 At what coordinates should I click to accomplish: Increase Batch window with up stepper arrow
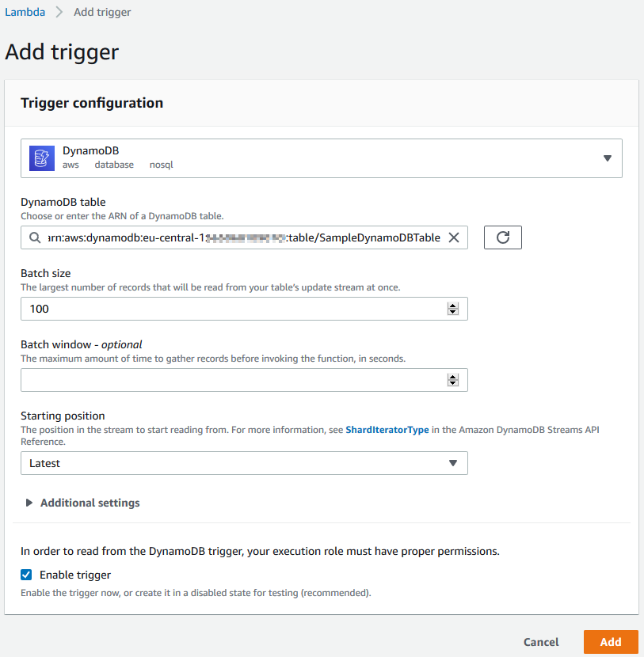coord(453,377)
